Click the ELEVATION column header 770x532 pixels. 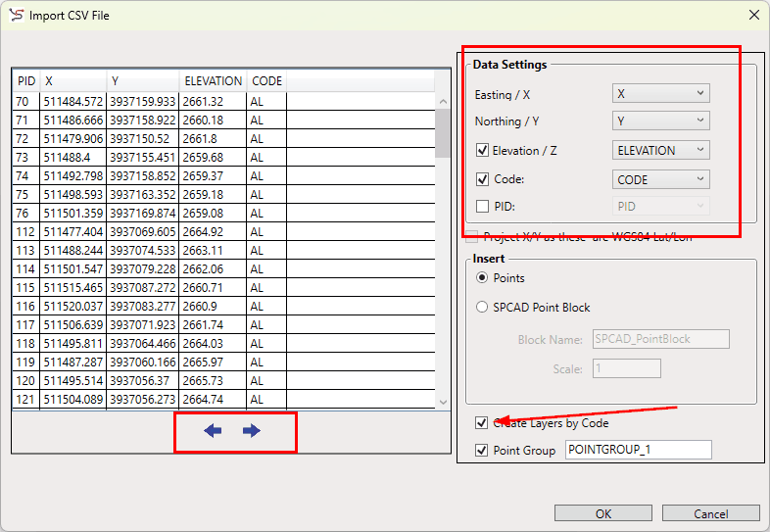click(213, 81)
